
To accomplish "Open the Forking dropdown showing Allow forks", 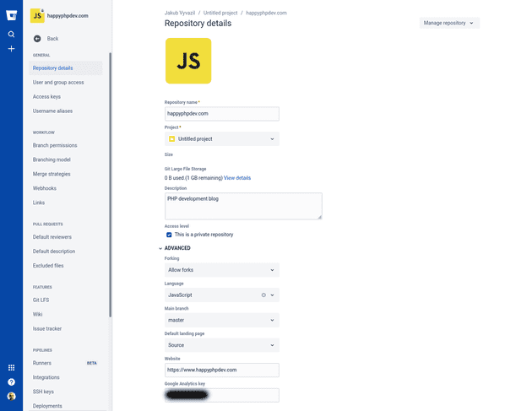I will [x=222, y=270].
